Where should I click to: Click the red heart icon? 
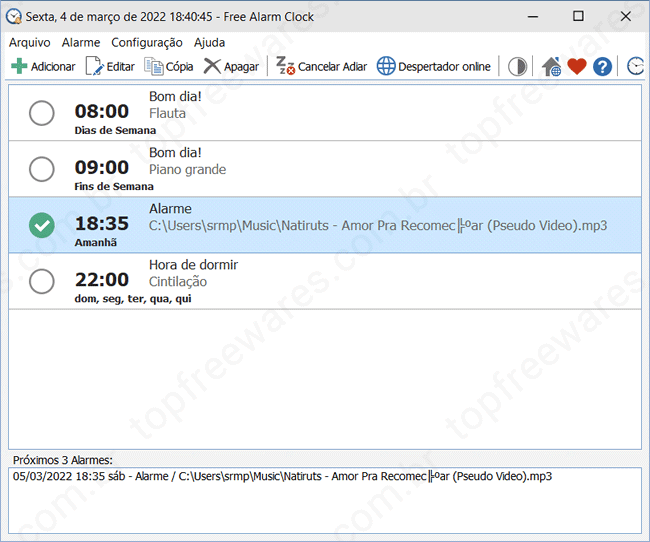[576, 66]
